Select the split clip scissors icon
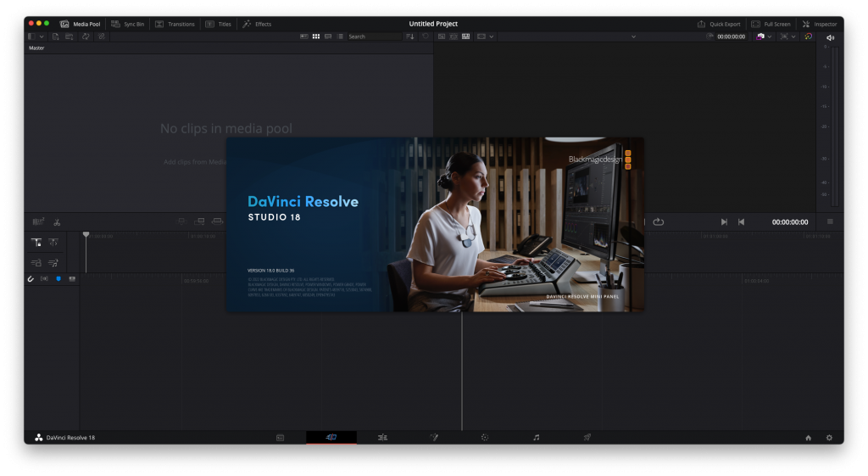This screenshot has width=868, height=476. (57, 222)
